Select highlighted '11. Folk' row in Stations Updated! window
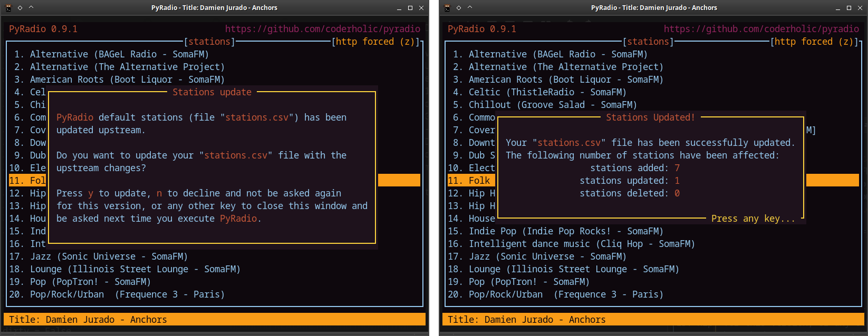 pos(471,181)
